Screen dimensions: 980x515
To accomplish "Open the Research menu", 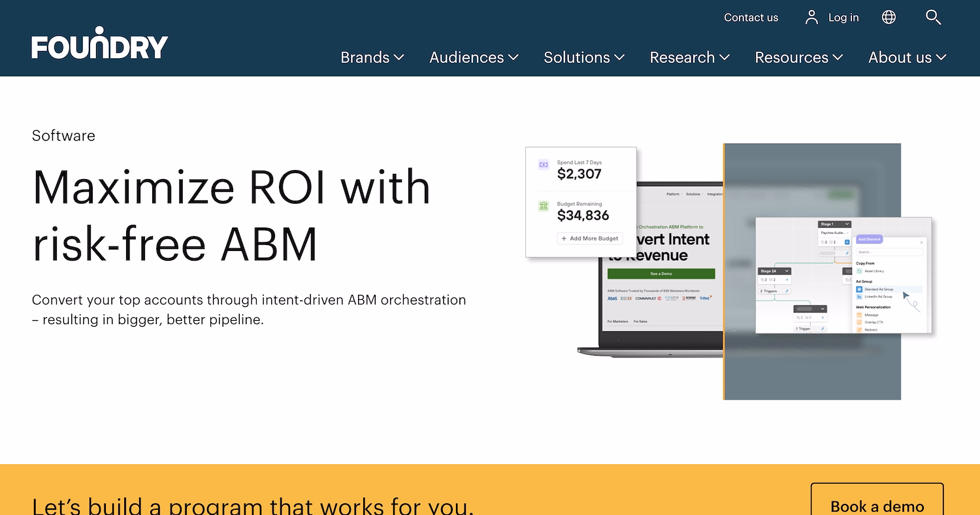I will point(689,58).
